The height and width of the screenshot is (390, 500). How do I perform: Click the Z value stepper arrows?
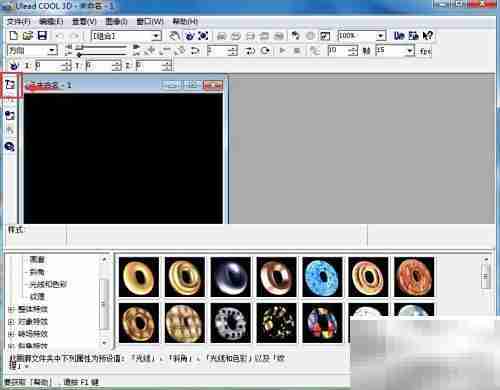point(167,66)
